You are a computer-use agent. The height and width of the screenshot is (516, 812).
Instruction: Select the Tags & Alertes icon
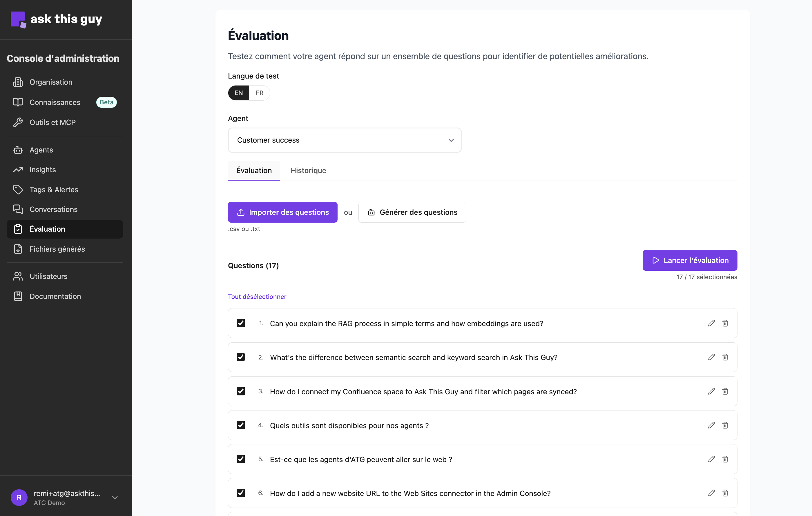coord(19,189)
